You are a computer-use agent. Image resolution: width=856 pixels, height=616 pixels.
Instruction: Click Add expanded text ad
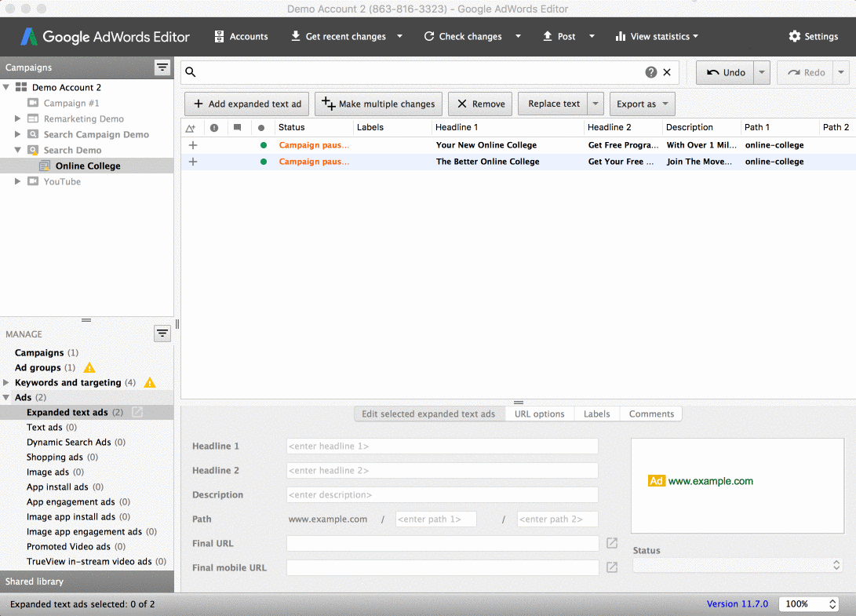pyautogui.click(x=246, y=104)
